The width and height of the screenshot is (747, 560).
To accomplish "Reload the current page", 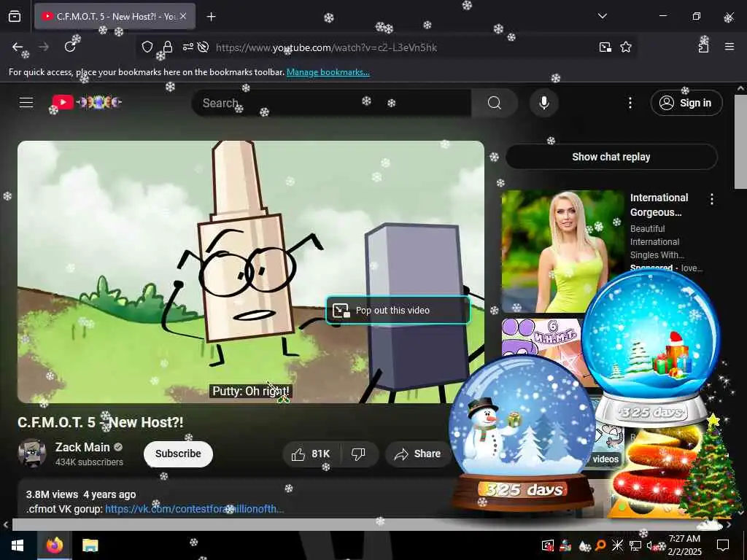I will (x=70, y=47).
